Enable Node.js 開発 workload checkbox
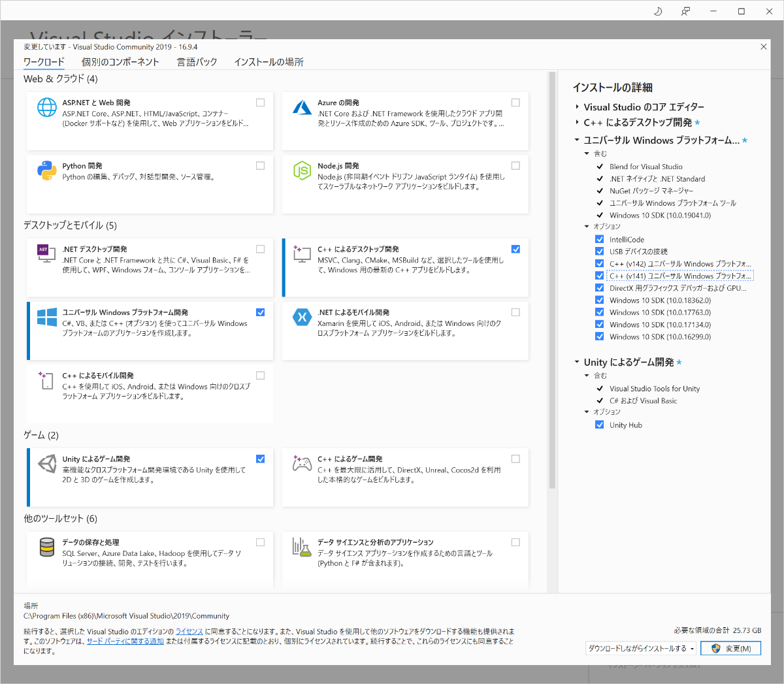Viewport: 784px width, 684px height. coord(515,166)
